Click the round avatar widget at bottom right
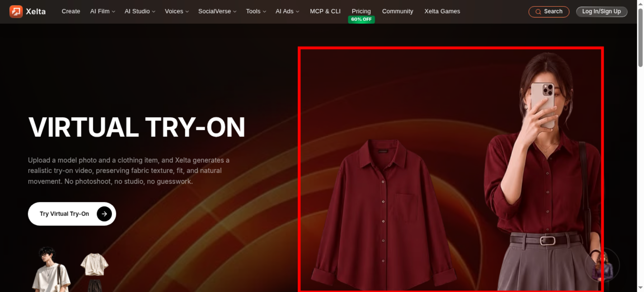Screen dimensions: 644x292 tap(602, 265)
